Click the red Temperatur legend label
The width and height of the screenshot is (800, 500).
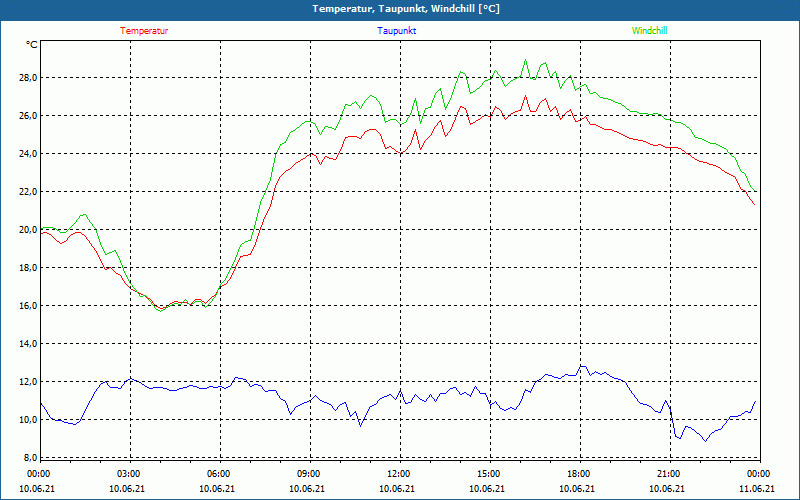coord(144,31)
